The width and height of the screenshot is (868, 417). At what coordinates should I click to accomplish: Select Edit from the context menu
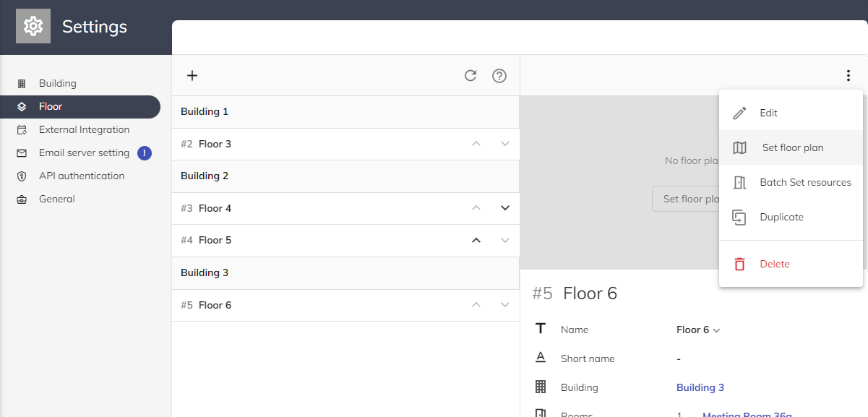(x=768, y=113)
